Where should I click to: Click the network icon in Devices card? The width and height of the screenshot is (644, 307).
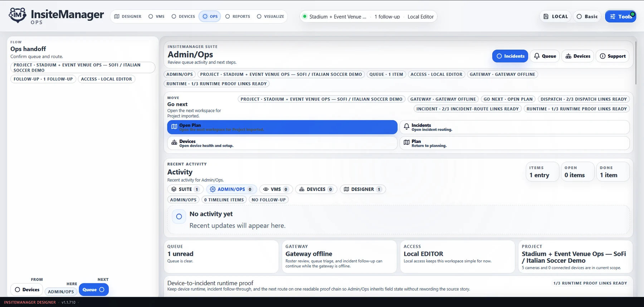tap(174, 142)
